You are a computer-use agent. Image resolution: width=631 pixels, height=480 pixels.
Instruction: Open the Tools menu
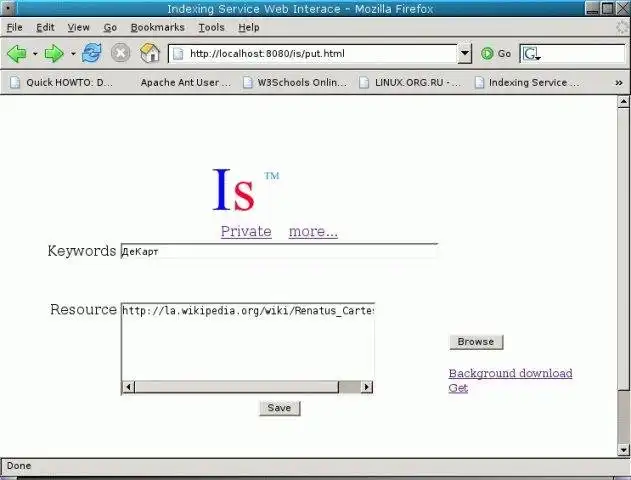tap(211, 27)
